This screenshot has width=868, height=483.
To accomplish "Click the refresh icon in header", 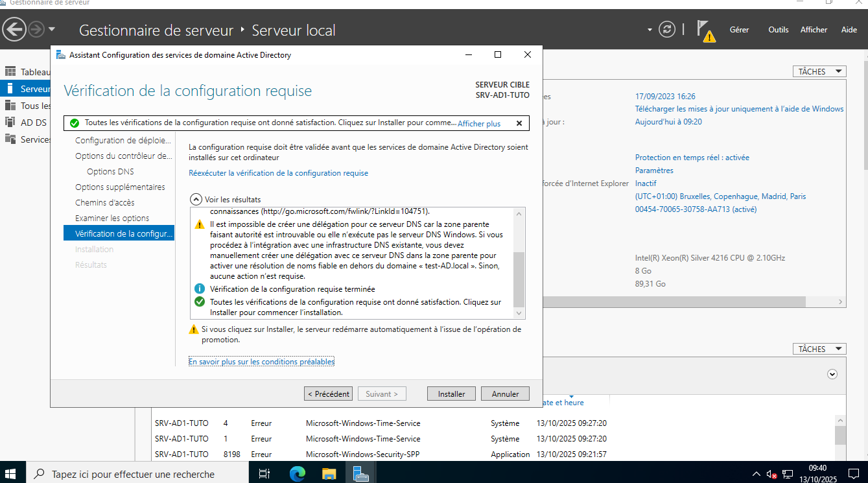I will (x=666, y=29).
